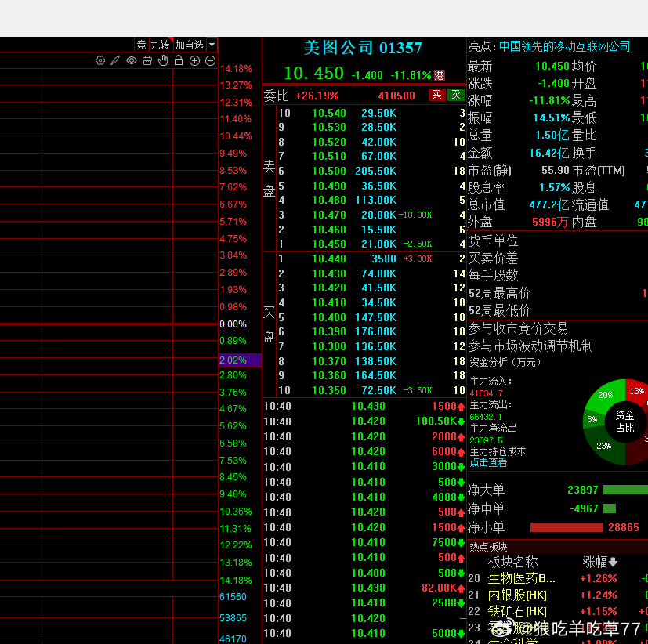This screenshot has height=644, width=648.
Task: Click the 主力流出 value 65432.1
Action: 486,417
